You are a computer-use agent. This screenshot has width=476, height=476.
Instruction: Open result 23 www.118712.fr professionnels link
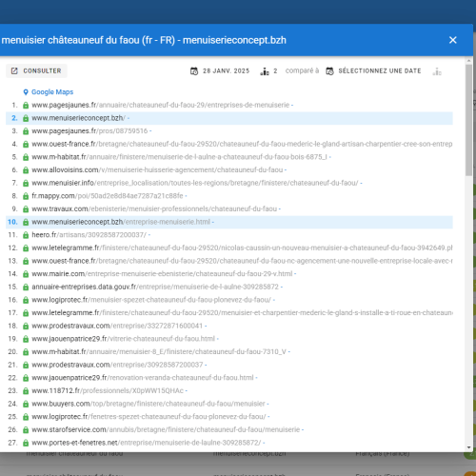108,391
